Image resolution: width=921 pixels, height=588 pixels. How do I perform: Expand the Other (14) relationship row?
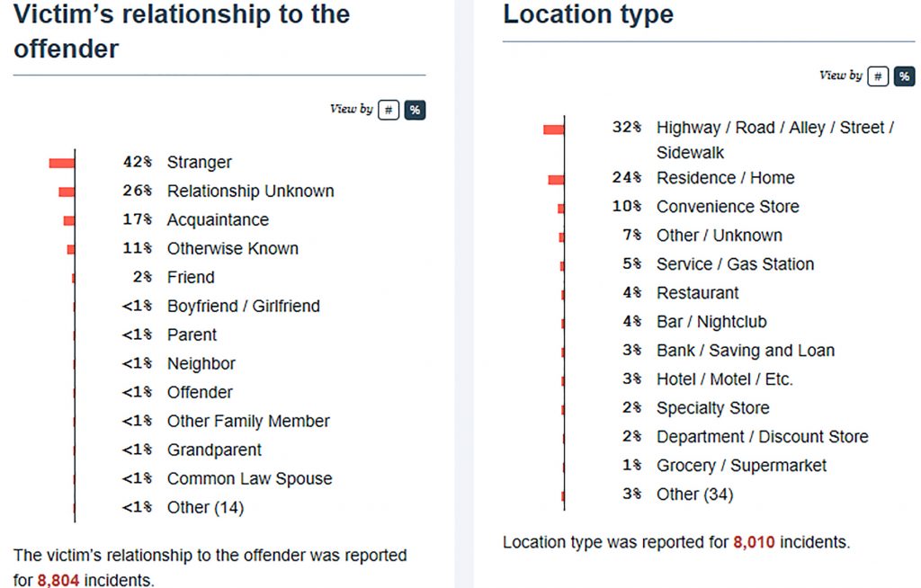(x=205, y=508)
